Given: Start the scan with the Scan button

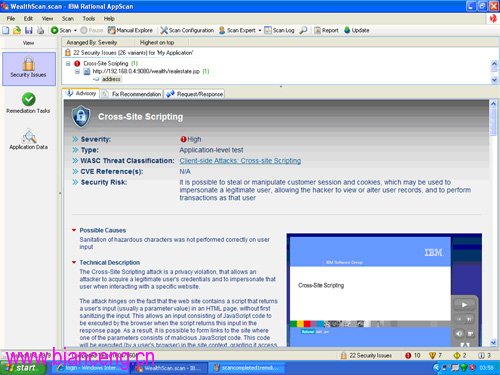Looking at the screenshot, I should tap(61, 30).
